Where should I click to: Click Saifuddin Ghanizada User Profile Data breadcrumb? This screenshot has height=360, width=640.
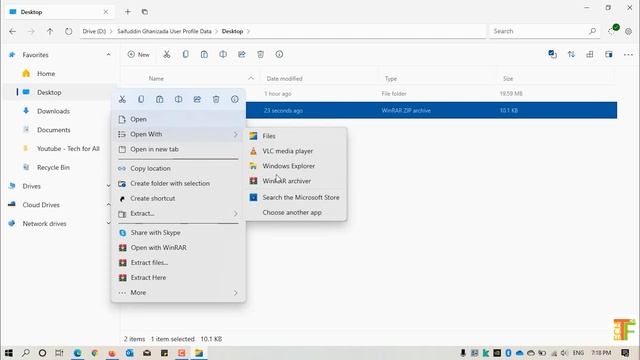[164, 31]
